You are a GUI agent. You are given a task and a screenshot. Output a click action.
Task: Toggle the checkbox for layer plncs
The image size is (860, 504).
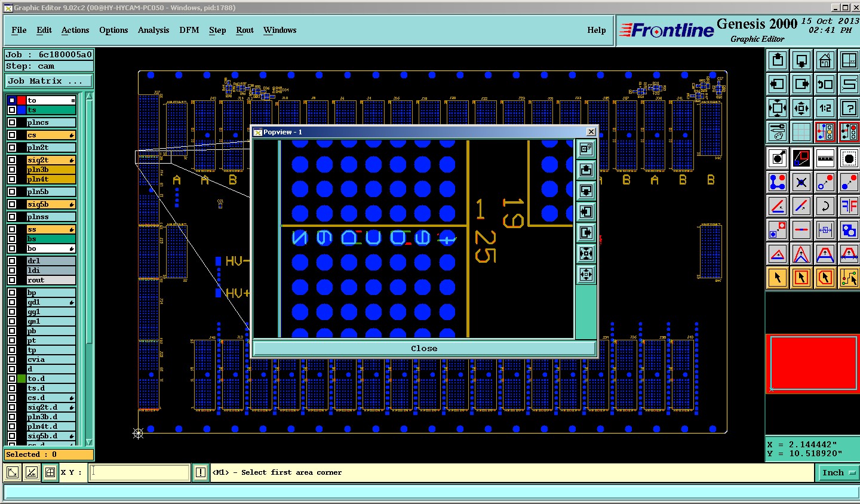[x=12, y=122]
